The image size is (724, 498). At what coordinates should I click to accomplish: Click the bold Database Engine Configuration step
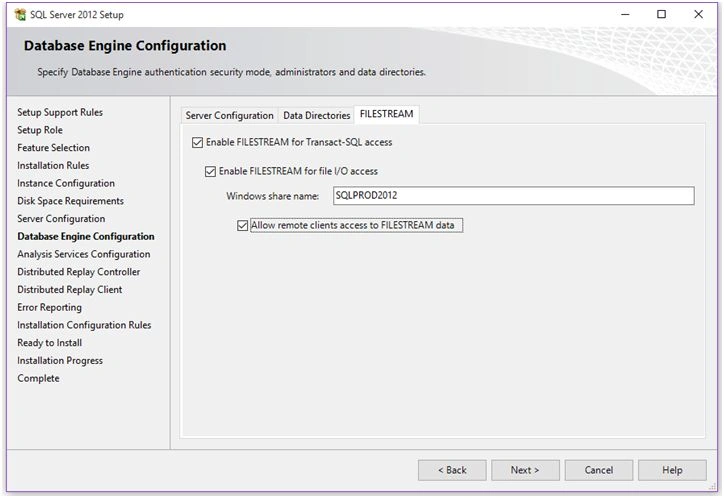86,237
